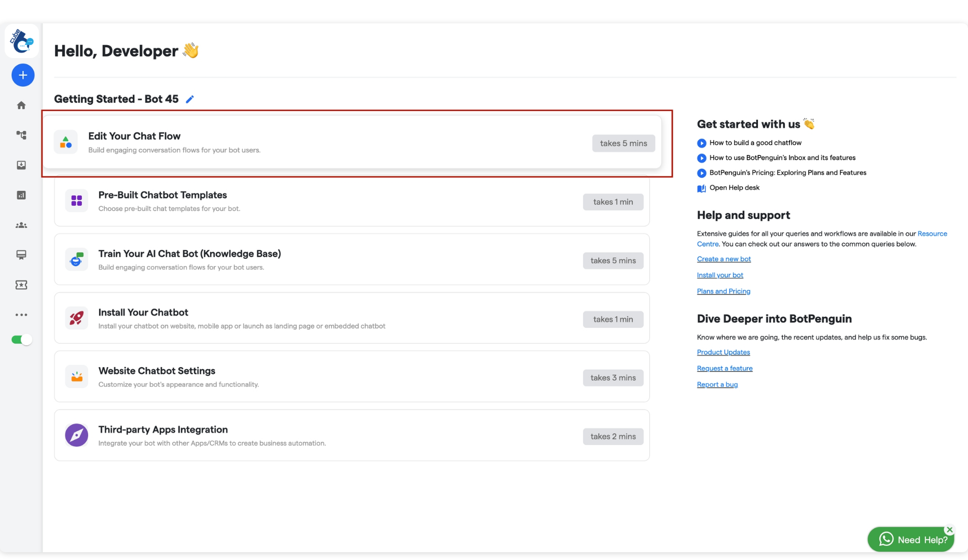The height and width of the screenshot is (560, 968).
Task: Edit bot name with pencil icon
Action: (190, 99)
